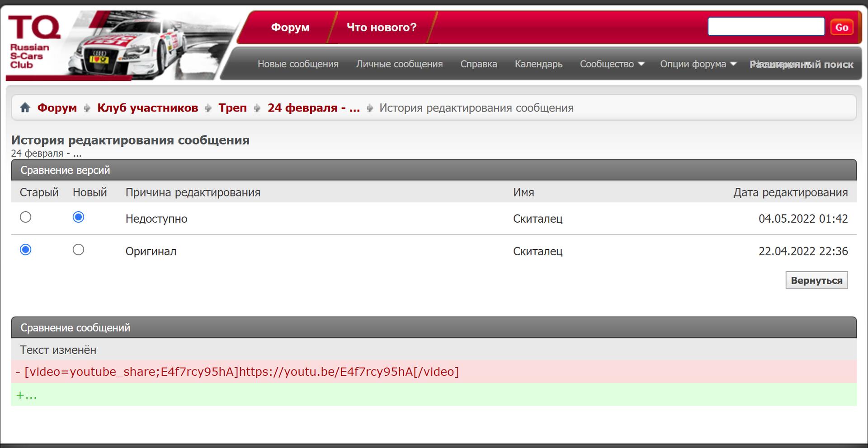The width and height of the screenshot is (868, 448).
Task: Expand the Сообщество dropdown menu
Action: pyautogui.click(x=612, y=64)
